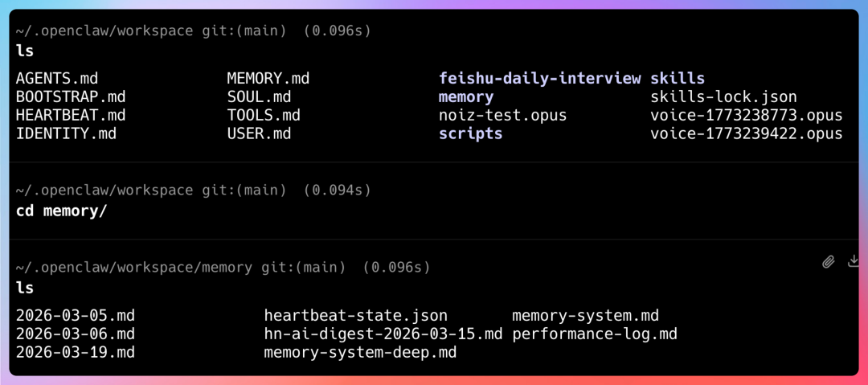Click the first 'ls' command block
The height and width of the screenshot is (385, 868).
pos(25,51)
